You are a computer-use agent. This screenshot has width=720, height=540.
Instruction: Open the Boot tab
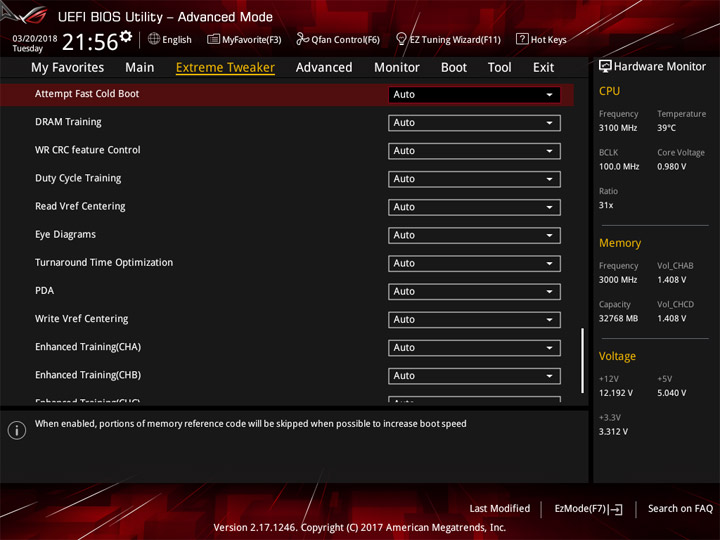[x=454, y=68]
